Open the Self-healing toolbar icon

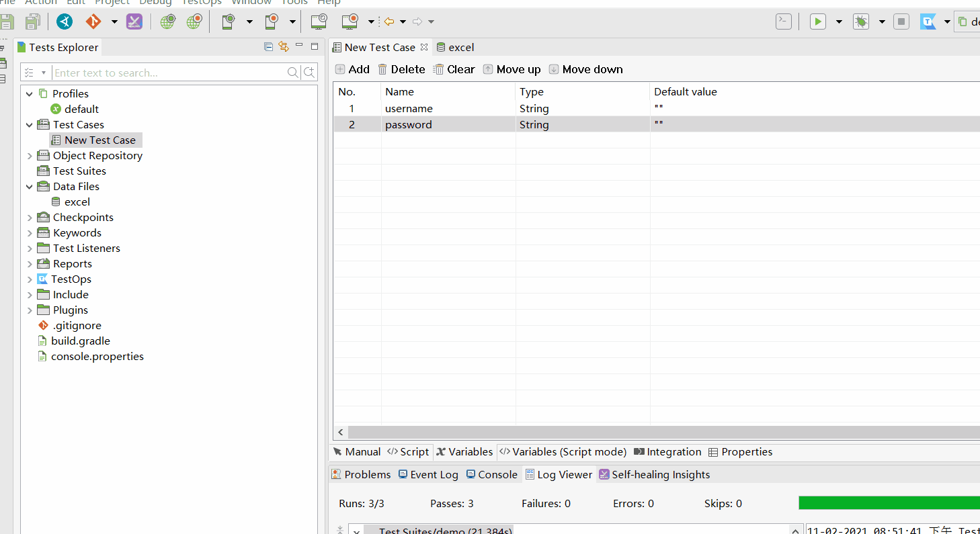pos(134,21)
